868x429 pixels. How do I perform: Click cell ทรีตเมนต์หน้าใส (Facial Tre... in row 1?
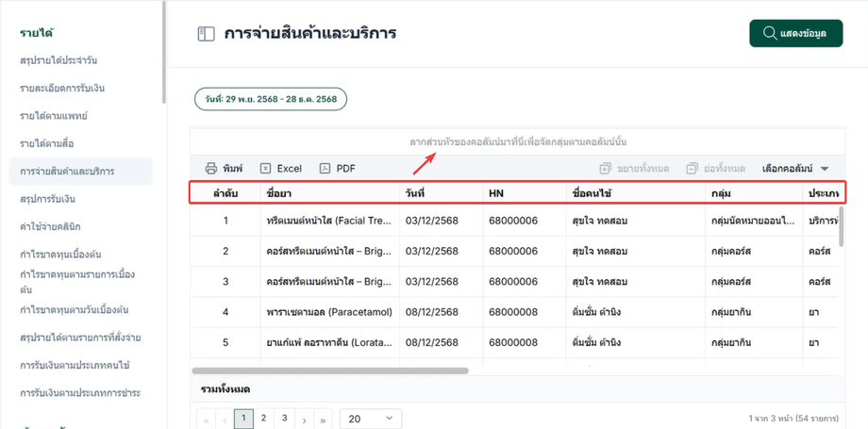click(x=330, y=221)
